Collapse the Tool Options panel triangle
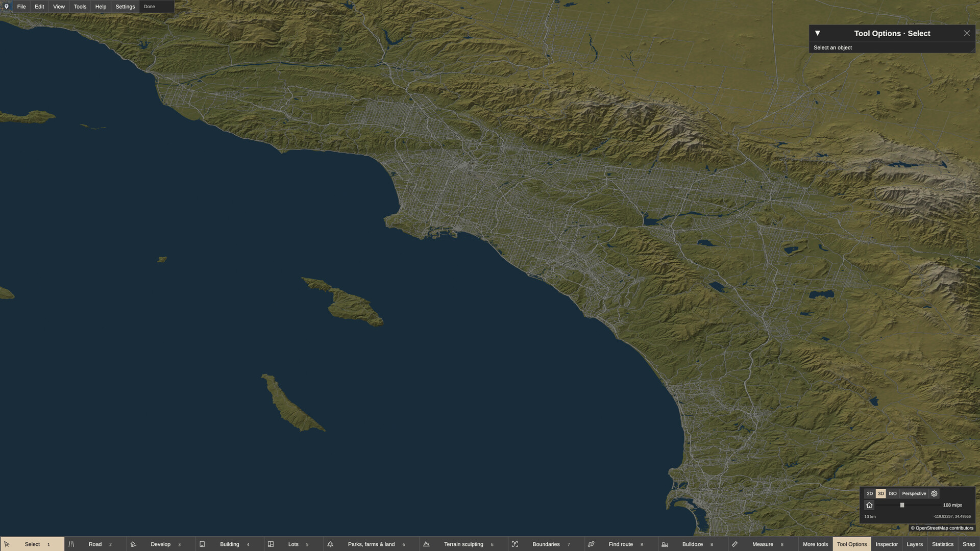Image resolution: width=980 pixels, height=551 pixels. coord(818,33)
